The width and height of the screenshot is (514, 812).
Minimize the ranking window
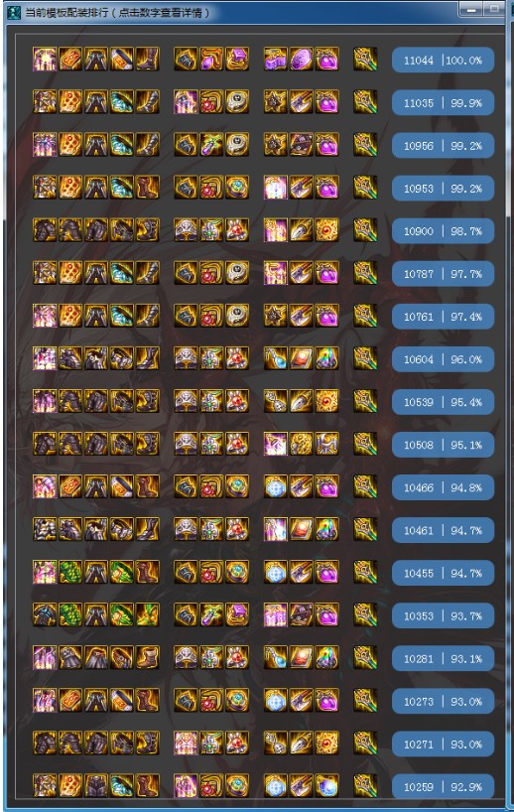[x=471, y=9]
